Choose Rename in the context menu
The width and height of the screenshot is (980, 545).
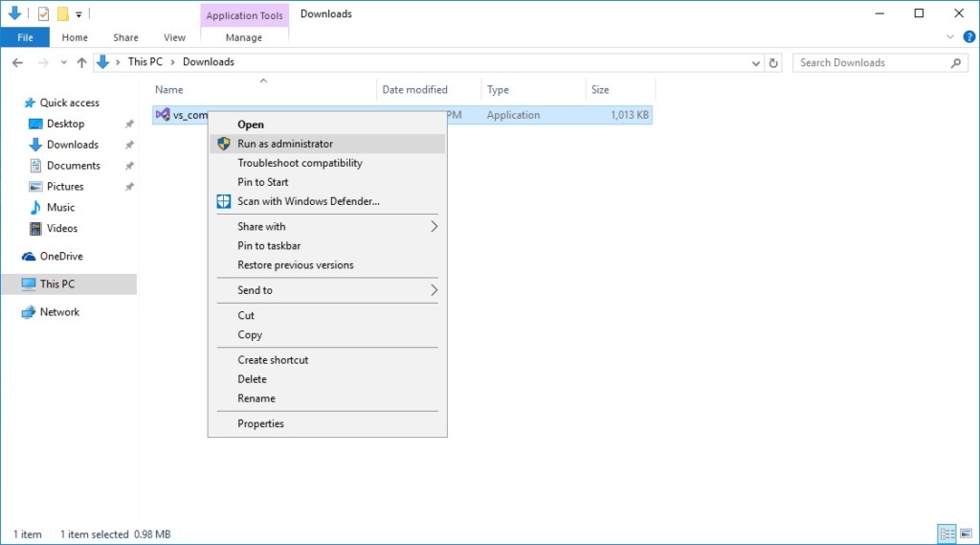click(x=327, y=398)
